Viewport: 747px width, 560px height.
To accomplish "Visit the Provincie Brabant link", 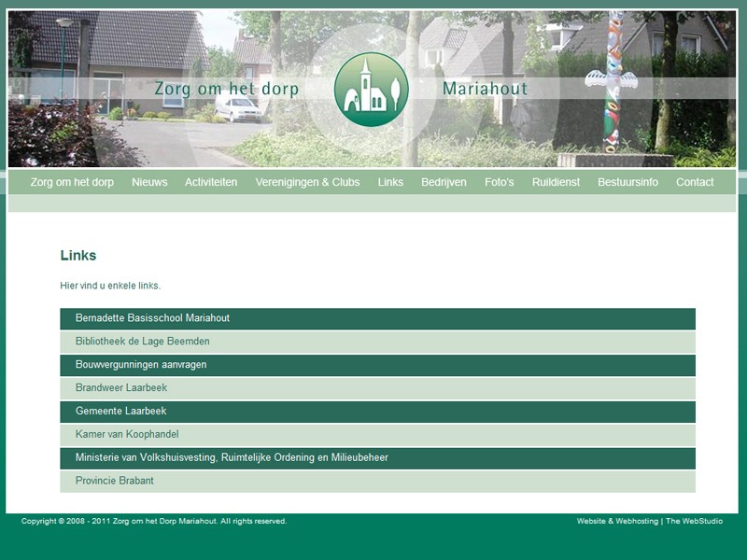I will click(378, 482).
